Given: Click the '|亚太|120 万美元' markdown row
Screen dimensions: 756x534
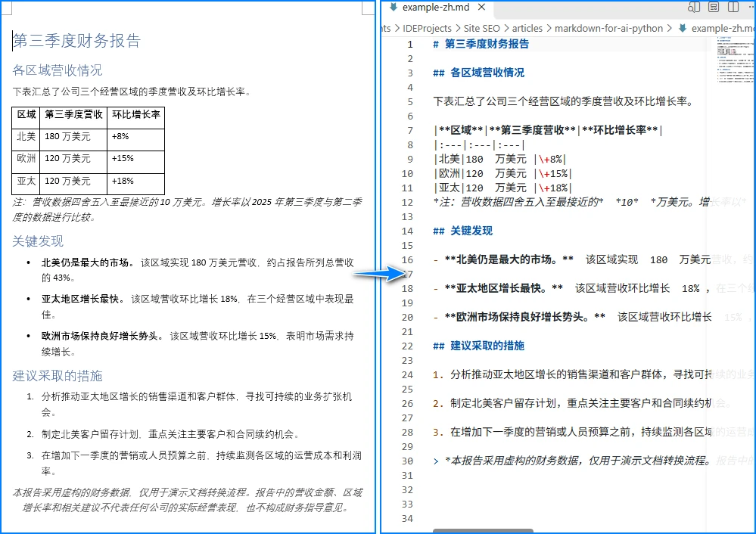Looking at the screenshot, I should [x=502, y=188].
